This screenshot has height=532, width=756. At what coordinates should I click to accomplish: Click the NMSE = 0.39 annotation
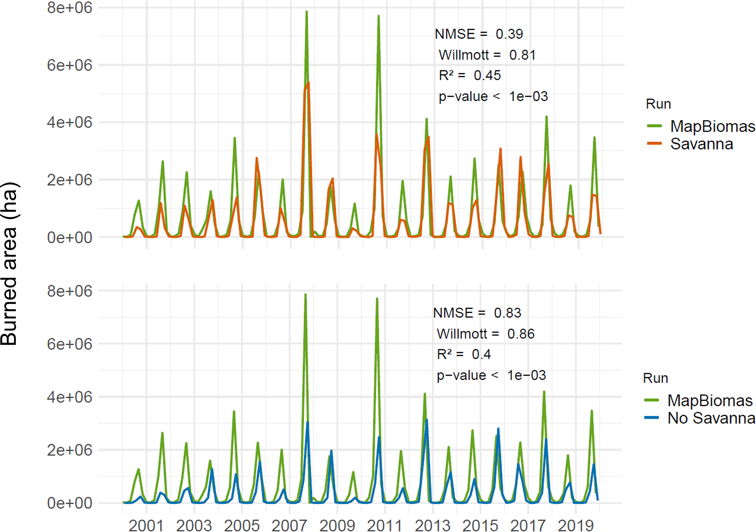[478, 34]
